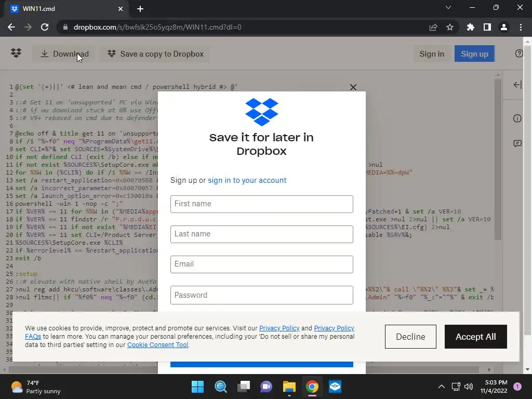Open the Windows Start menu
Viewport: 532px width, 399px height.
coord(197,387)
